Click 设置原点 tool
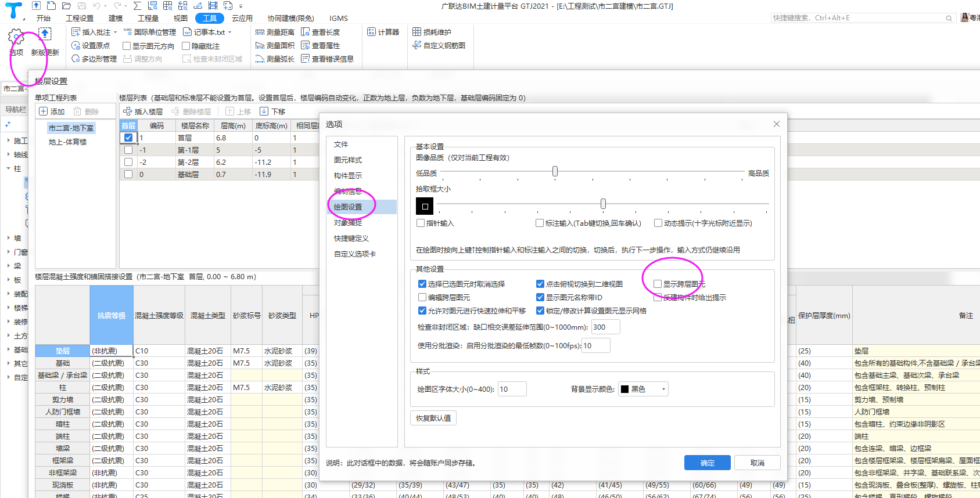 pos(91,45)
